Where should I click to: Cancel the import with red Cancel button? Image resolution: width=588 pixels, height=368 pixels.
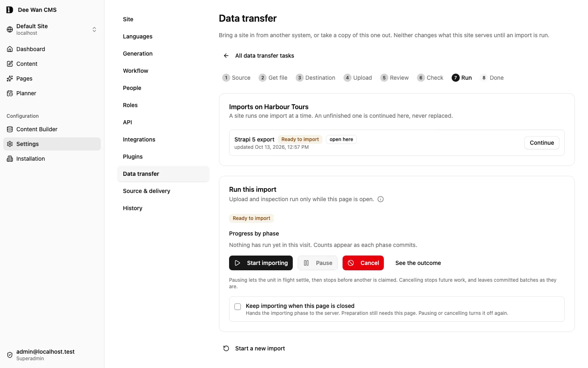[x=363, y=263]
